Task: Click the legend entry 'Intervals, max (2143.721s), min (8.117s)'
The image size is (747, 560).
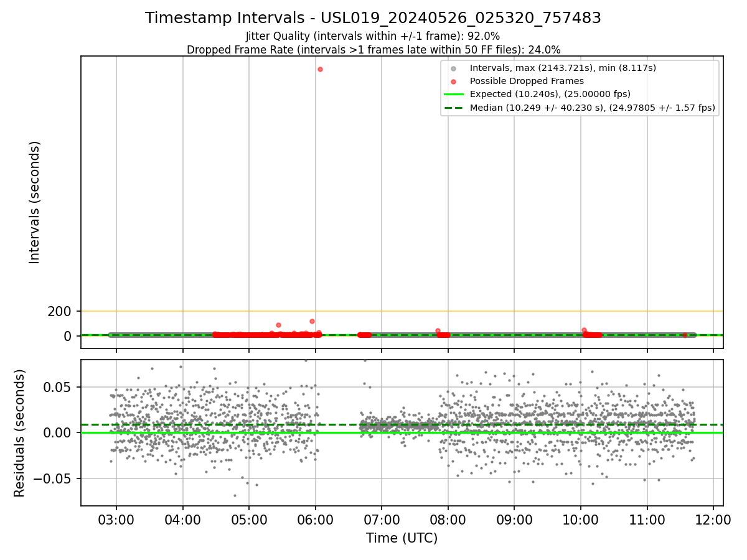Action: pyautogui.click(x=563, y=68)
